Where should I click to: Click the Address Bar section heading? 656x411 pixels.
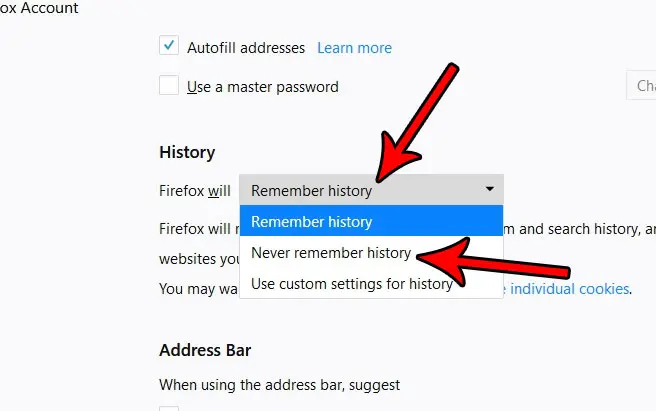coord(205,350)
